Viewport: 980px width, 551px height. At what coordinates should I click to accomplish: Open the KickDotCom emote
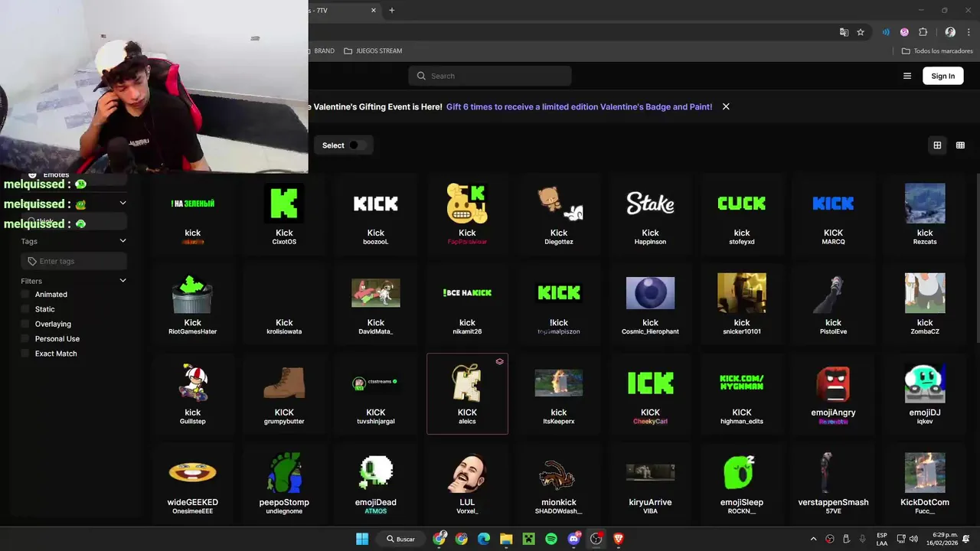click(925, 483)
